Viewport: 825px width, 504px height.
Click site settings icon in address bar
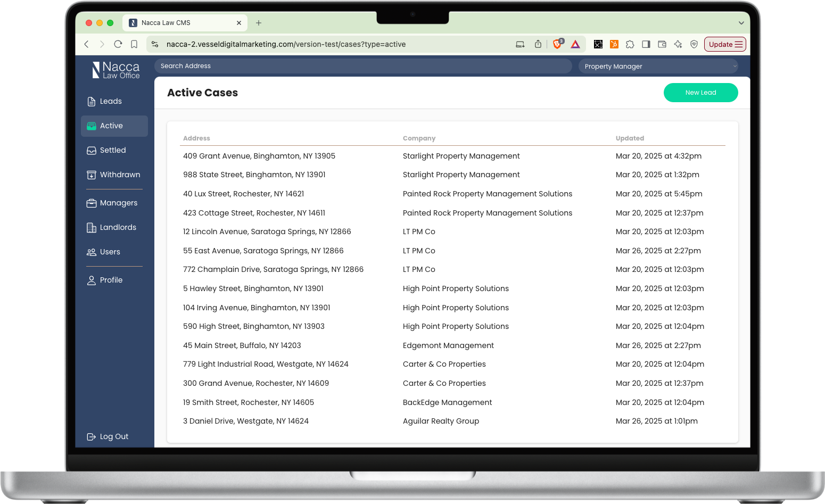pyautogui.click(x=155, y=44)
